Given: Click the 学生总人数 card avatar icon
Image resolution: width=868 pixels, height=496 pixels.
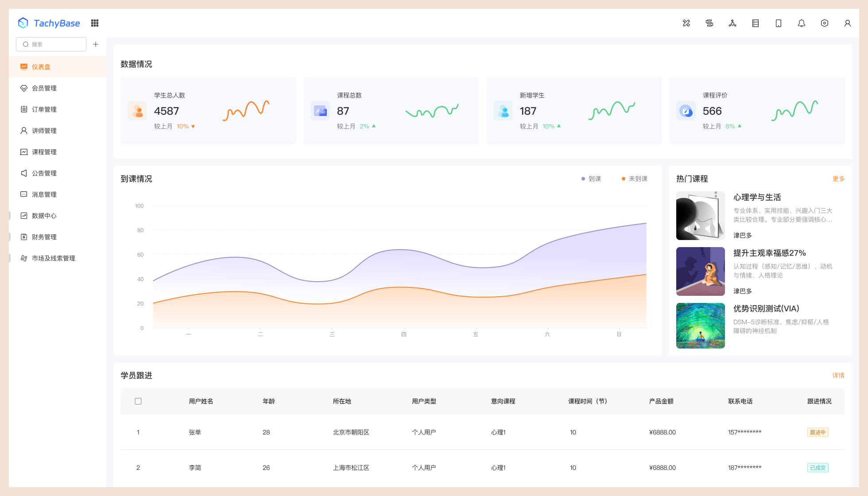Looking at the screenshot, I should [x=137, y=111].
